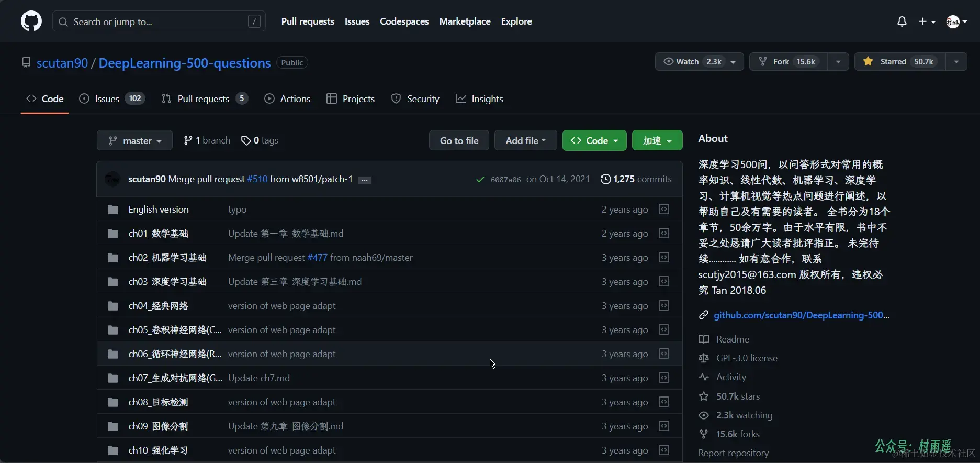Open the Security tab
Viewport: 980px width, 463px height.
point(415,99)
